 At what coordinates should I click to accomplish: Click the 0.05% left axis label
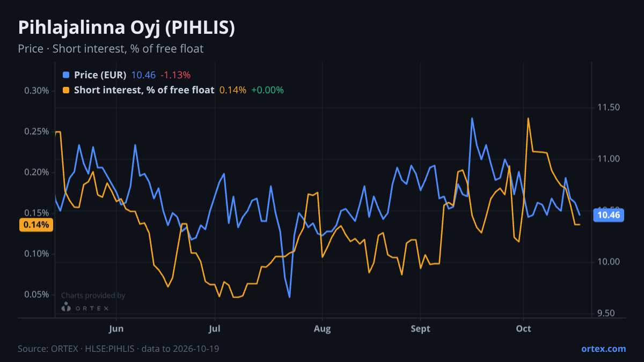tap(36, 294)
